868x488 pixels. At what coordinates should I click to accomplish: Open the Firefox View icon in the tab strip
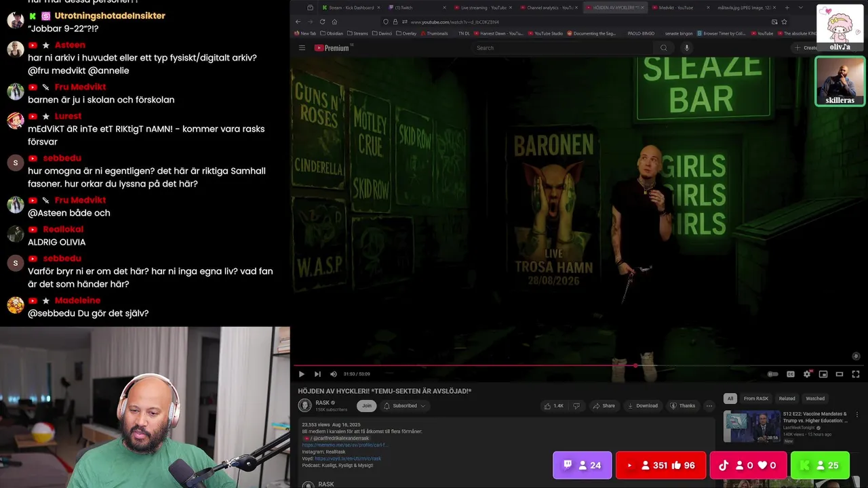310,7
